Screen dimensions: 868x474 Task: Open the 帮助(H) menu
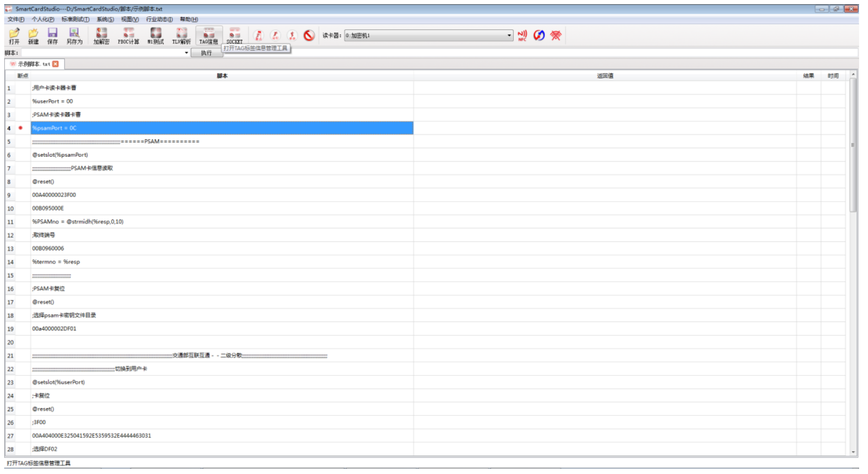[x=189, y=19]
